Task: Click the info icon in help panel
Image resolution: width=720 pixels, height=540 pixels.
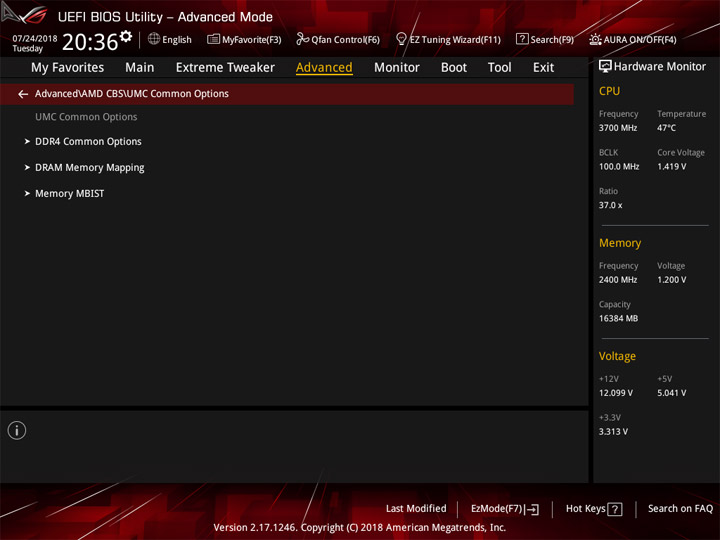Action: click(x=17, y=430)
